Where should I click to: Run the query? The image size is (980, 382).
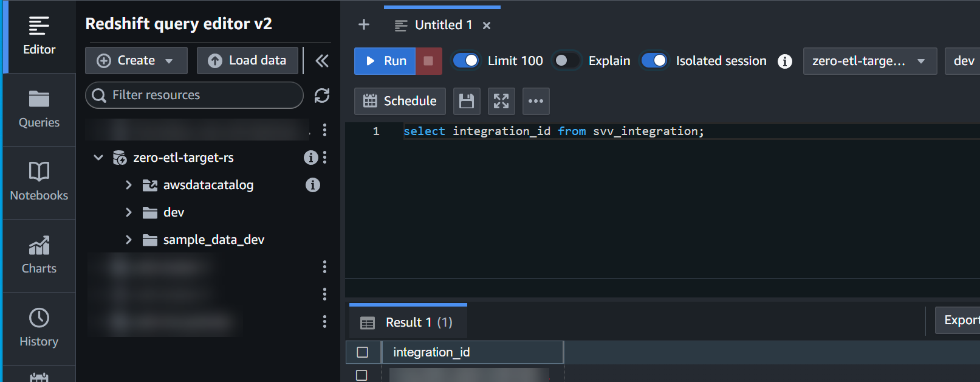[x=385, y=61]
